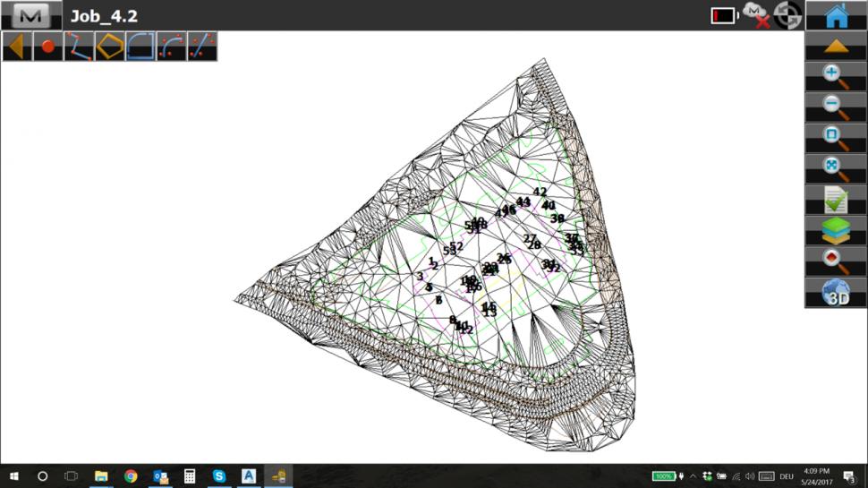
Task: Zoom to all extents
Action: pos(836,169)
